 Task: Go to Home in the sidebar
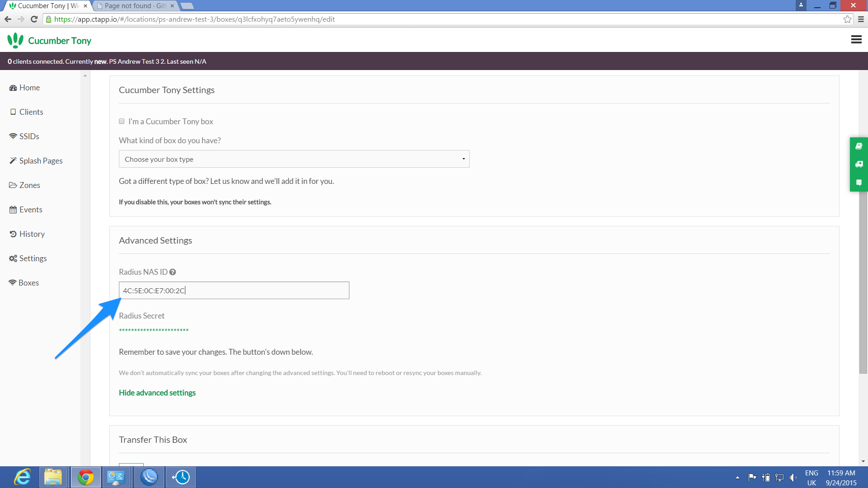pyautogui.click(x=24, y=88)
